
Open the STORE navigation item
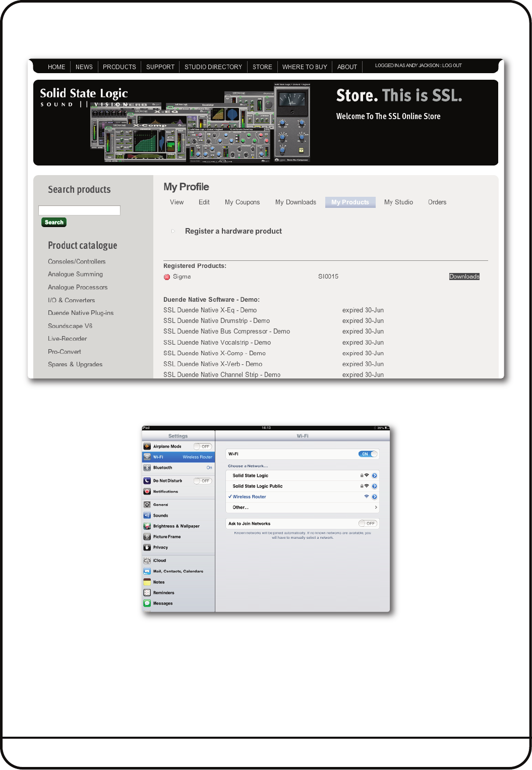262,67
